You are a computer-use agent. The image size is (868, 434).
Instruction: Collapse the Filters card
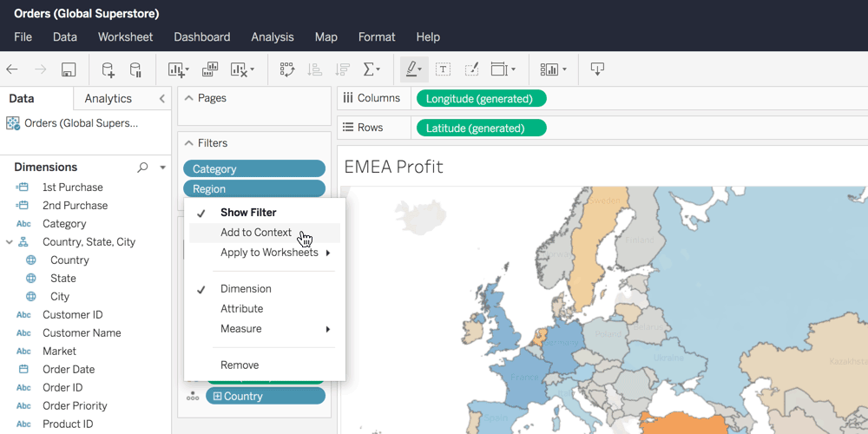pos(188,143)
